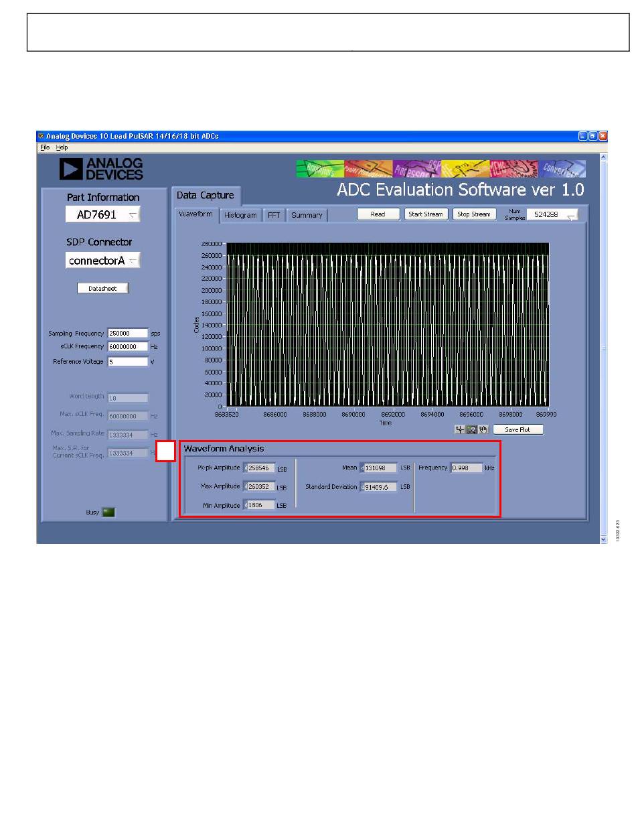Click the Busy indicator LED

click(108, 512)
